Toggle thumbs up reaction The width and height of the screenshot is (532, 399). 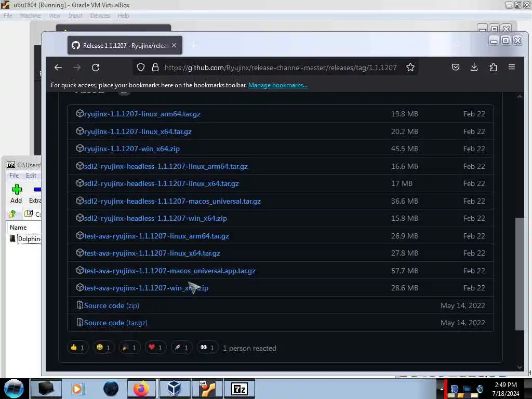click(77, 348)
